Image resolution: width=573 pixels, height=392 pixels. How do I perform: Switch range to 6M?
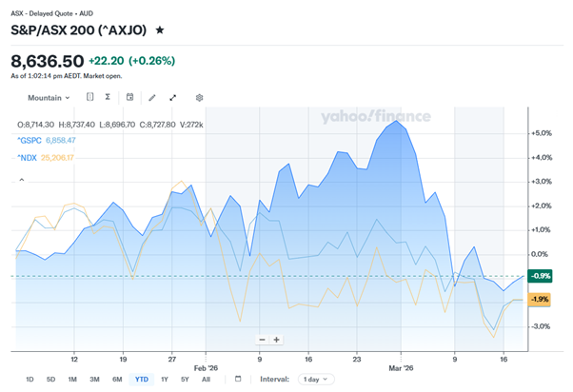click(x=117, y=380)
